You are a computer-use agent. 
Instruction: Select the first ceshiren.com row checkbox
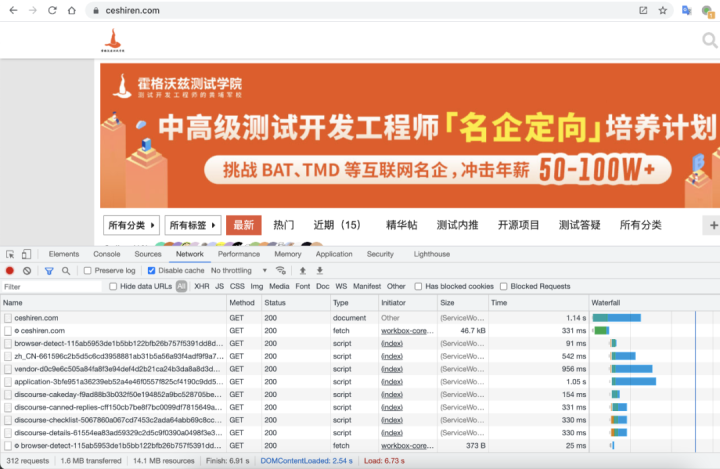[8, 318]
